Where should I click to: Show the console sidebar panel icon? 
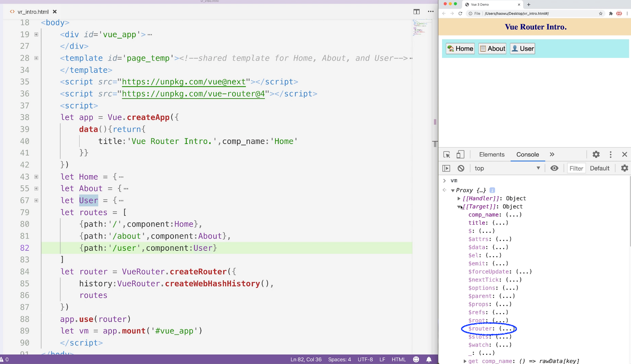(446, 168)
